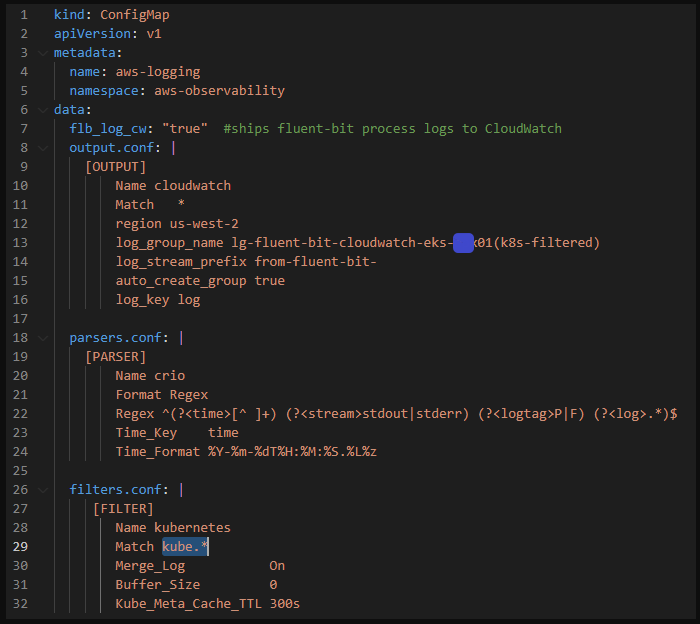Collapse the metadata section fold arrow
Screen dimensions: 700x624
point(42,52)
